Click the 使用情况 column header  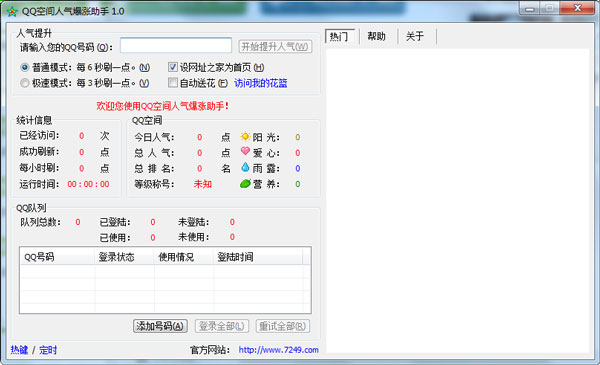point(184,257)
